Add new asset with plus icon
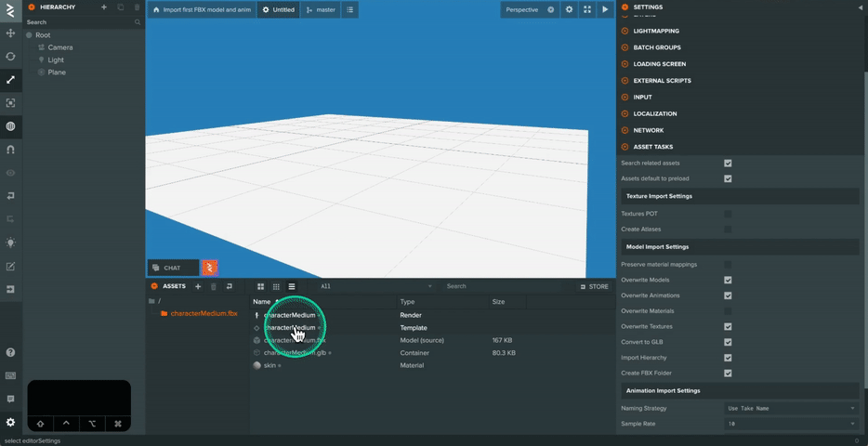Image resolution: width=868 pixels, height=446 pixels. (x=198, y=286)
